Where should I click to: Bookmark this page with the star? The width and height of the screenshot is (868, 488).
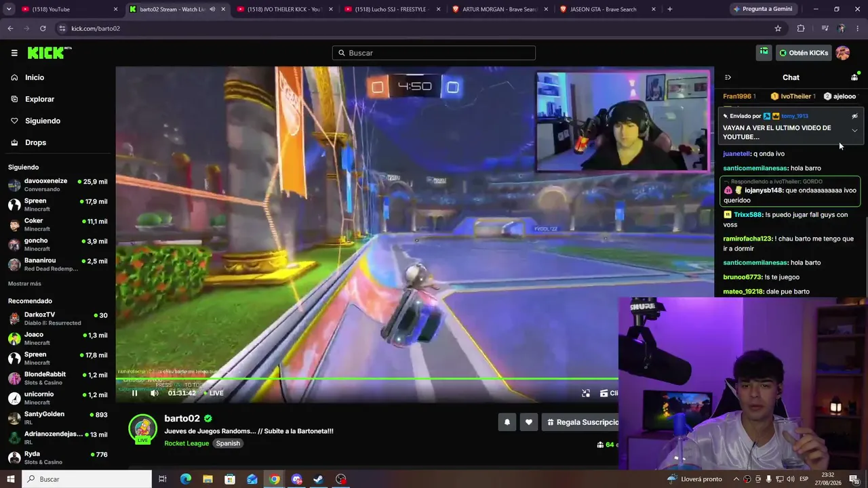click(778, 28)
